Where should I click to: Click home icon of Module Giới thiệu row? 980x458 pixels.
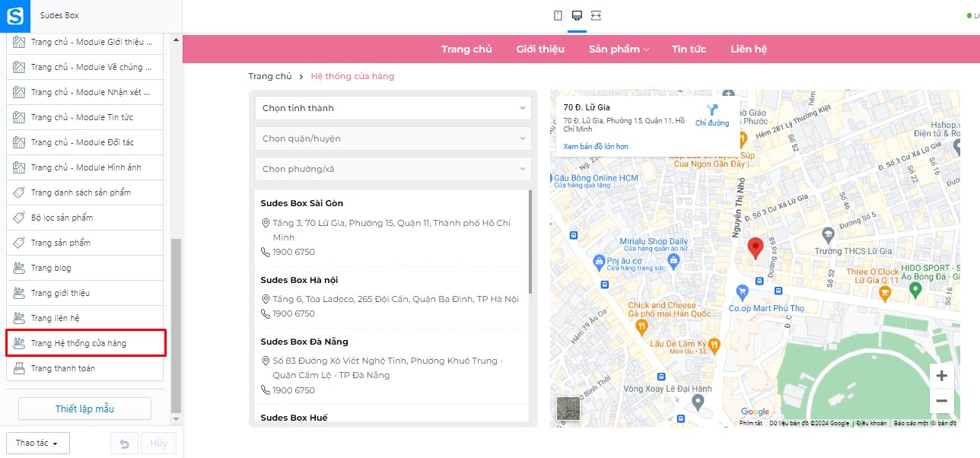(19, 42)
